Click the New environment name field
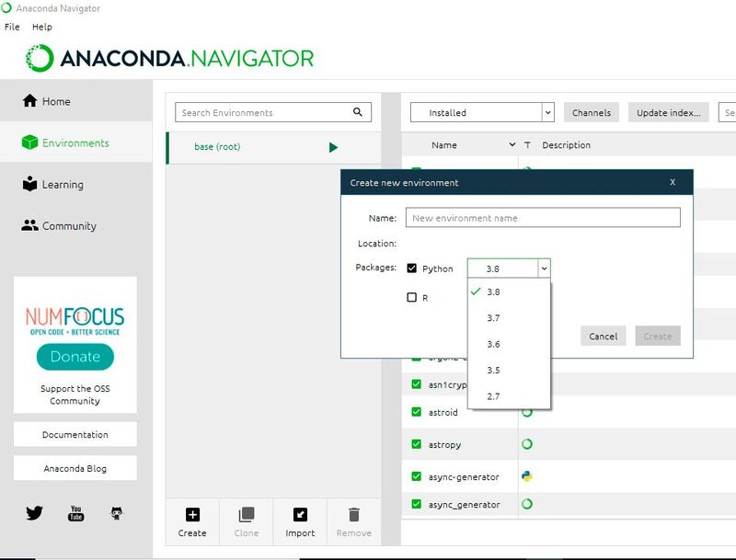Viewport: 736px width, 560px height. 543,218
